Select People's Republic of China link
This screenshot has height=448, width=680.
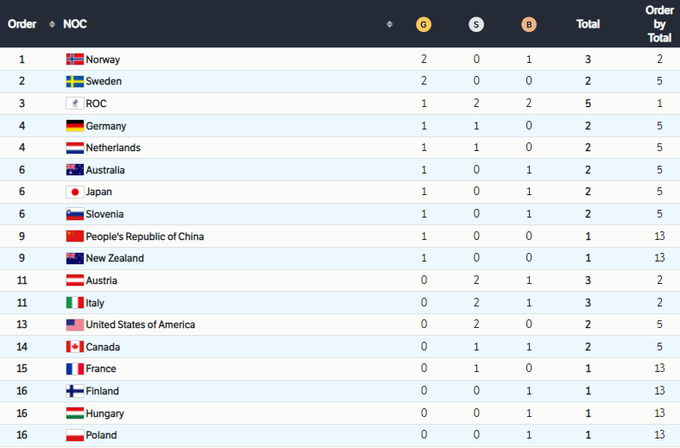coord(145,236)
